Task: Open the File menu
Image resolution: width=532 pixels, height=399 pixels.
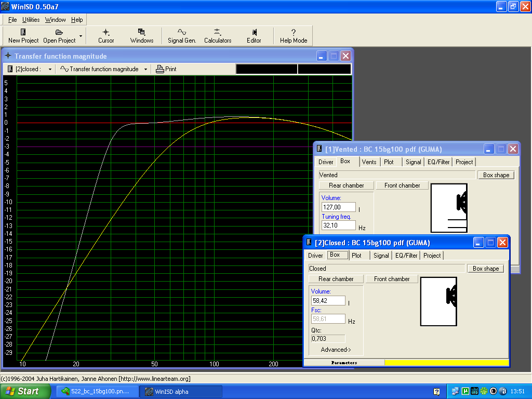Action: click(12, 20)
